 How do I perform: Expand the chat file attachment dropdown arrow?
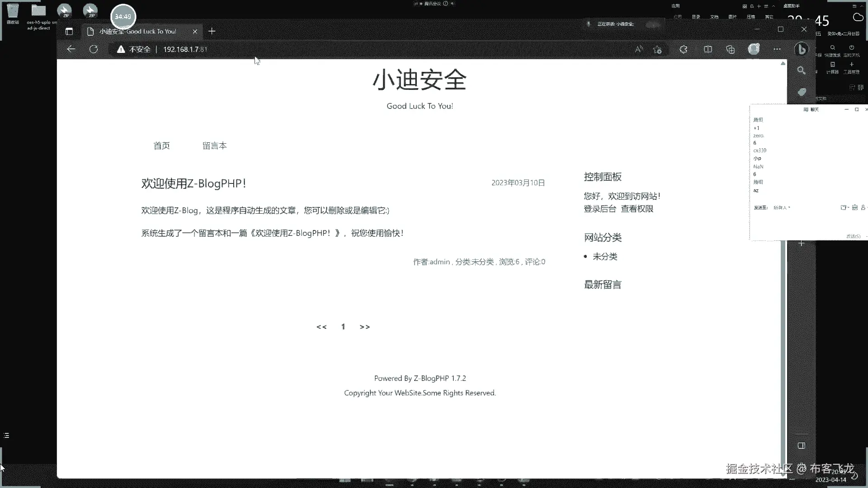[848, 208]
